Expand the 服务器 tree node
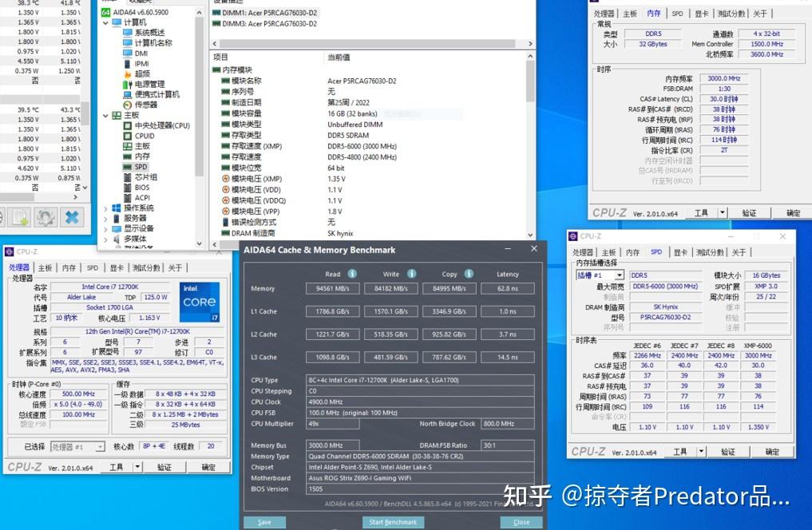The width and height of the screenshot is (812, 530). [105, 219]
